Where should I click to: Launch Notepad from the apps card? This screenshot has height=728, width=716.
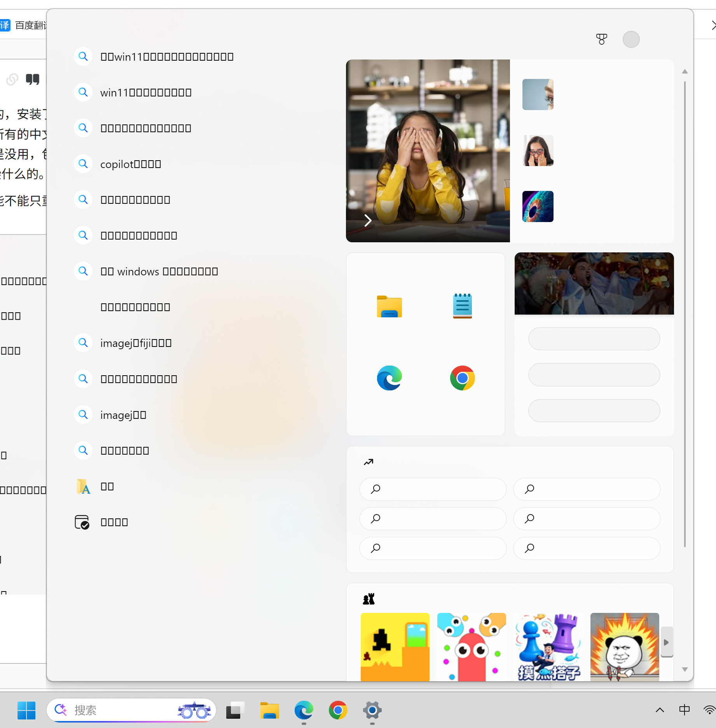(x=462, y=306)
